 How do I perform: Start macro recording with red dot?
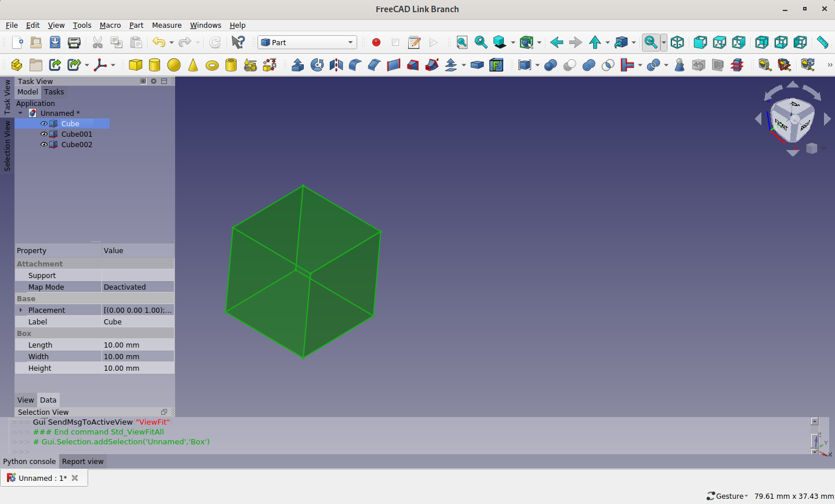376,42
